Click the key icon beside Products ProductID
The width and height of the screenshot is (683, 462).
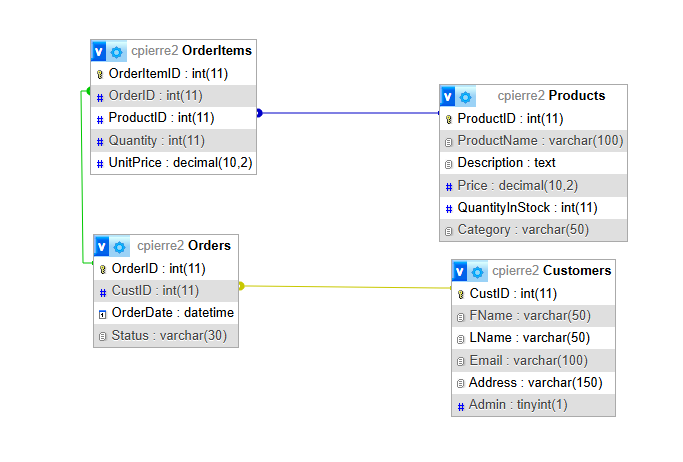(x=449, y=119)
